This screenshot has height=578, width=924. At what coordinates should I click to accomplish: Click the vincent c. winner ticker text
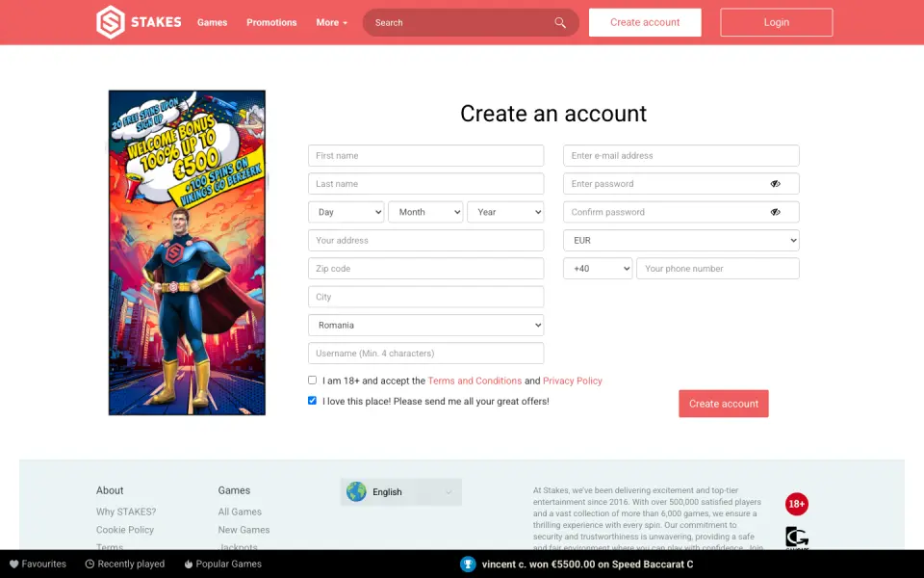[587, 564]
